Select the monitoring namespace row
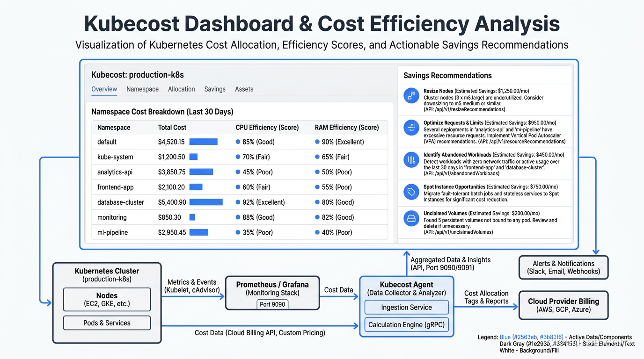The width and height of the screenshot is (644, 359). click(x=240, y=217)
